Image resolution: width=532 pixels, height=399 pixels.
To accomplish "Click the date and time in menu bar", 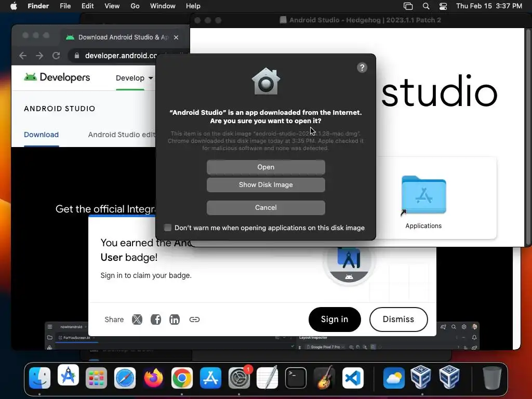I will 489,6.
